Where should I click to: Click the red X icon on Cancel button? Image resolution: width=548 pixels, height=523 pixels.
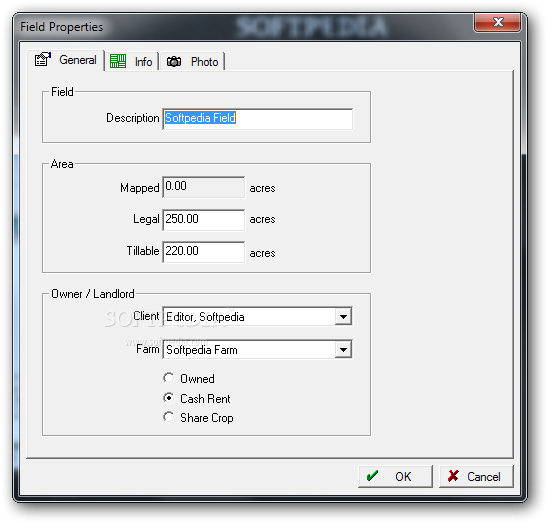click(x=453, y=475)
